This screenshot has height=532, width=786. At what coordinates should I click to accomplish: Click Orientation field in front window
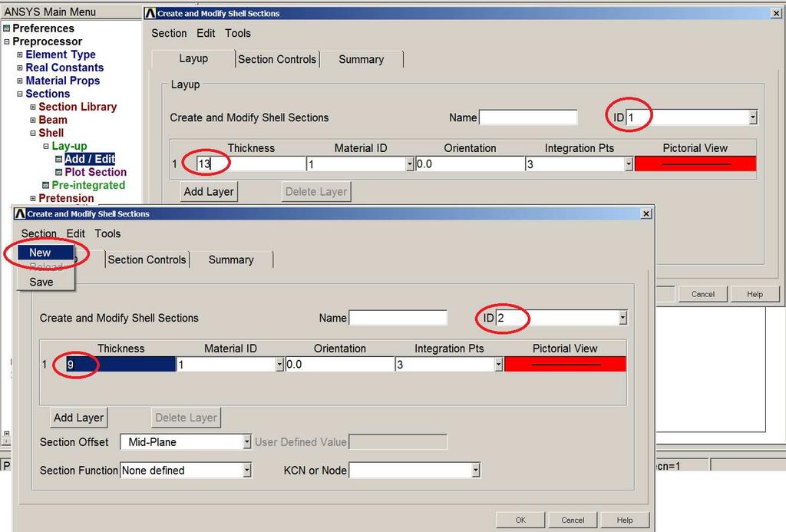(340, 364)
